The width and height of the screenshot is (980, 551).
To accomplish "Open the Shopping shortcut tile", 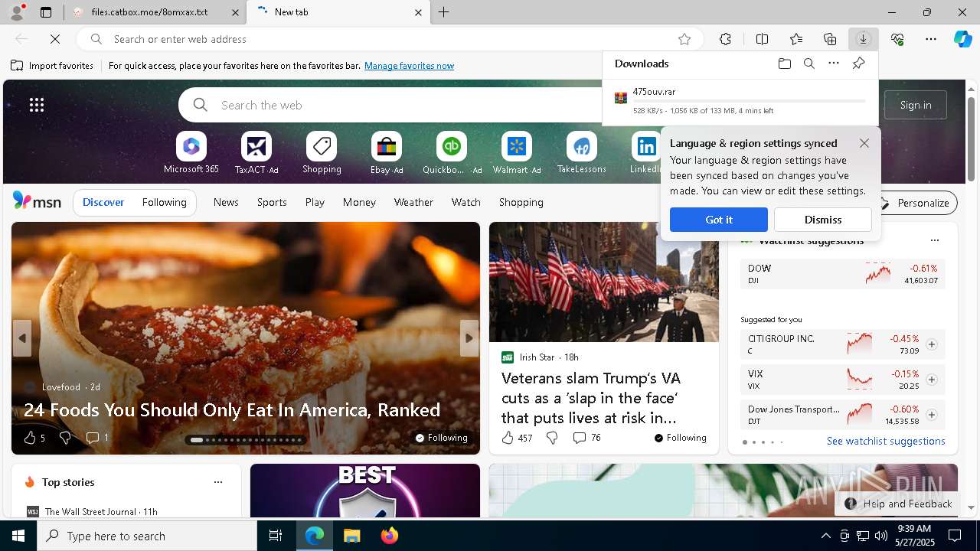I will pyautogui.click(x=322, y=153).
